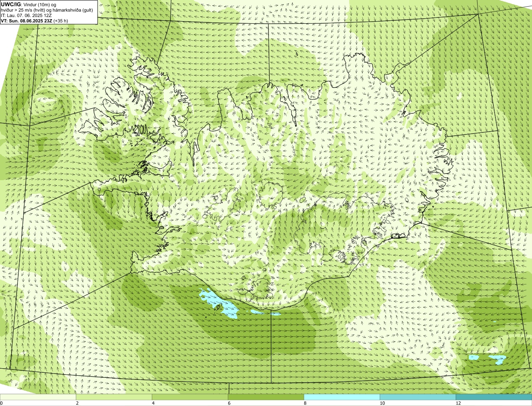Click the teal legend swatch above 12
This screenshot has width=532, height=406.
point(494,397)
